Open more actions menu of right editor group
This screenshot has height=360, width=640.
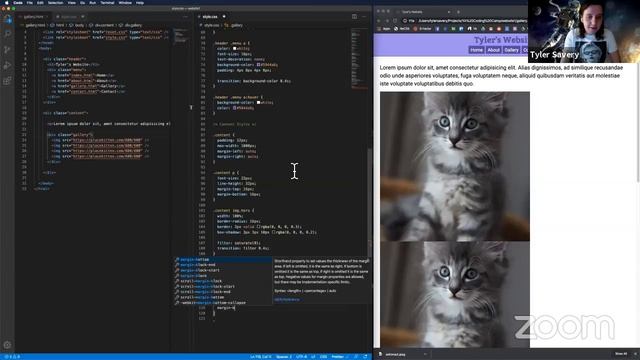tap(364, 17)
